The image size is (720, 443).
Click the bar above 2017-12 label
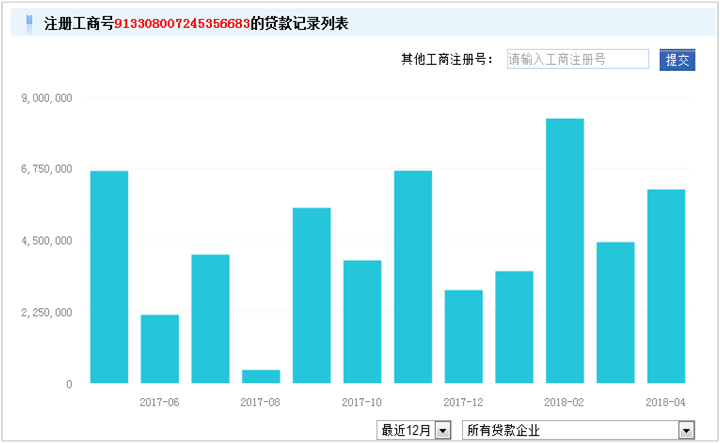pos(463,336)
